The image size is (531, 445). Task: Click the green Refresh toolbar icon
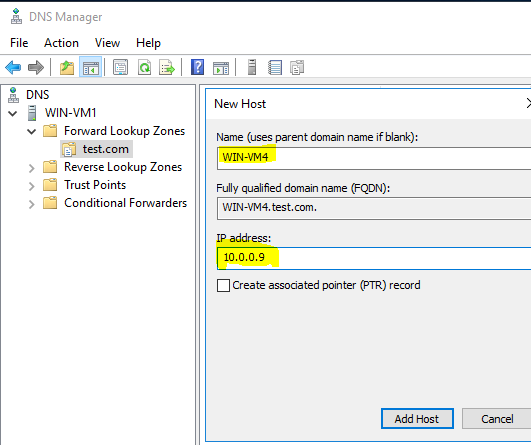point(145,67)
